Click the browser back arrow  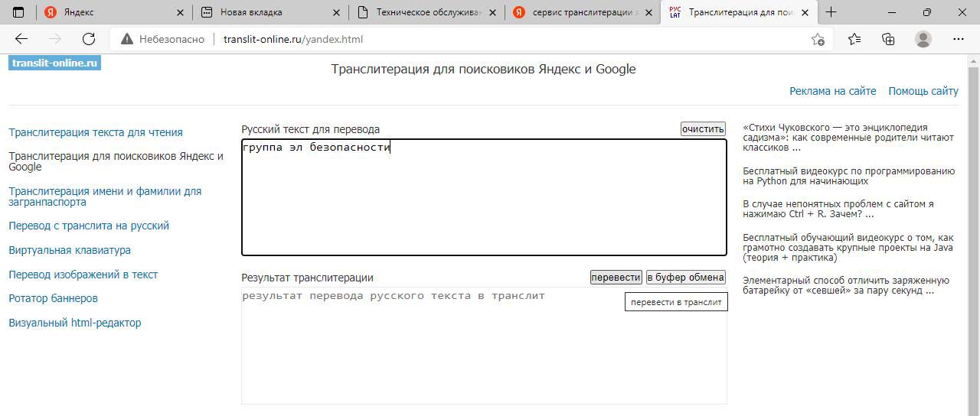[21, 39]
